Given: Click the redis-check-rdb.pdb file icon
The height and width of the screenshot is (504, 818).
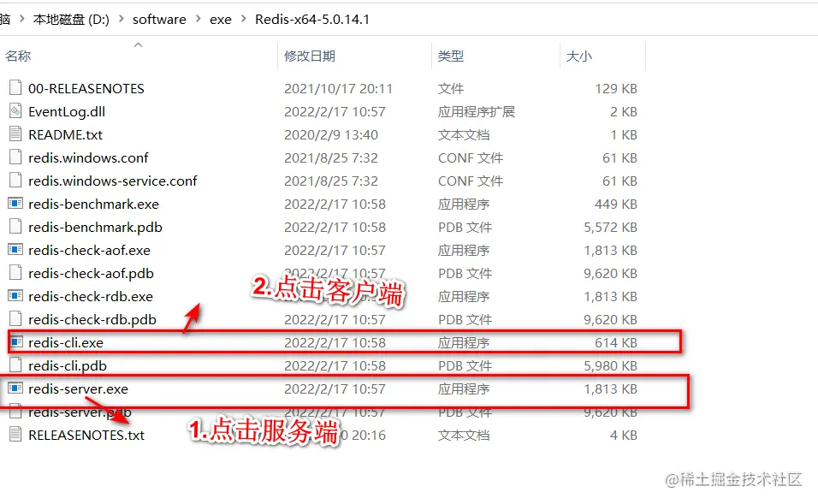Looking at the screenshot, I should coord(15,319).
